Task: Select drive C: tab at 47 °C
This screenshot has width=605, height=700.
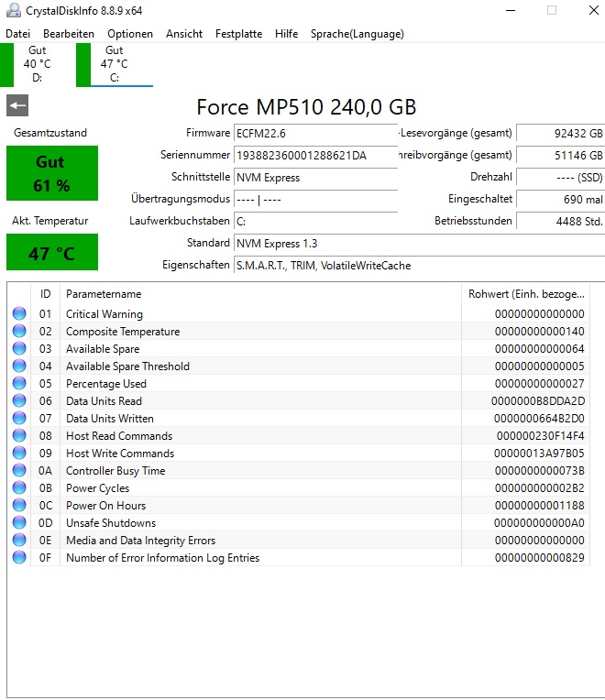Action: pos(115,64)
